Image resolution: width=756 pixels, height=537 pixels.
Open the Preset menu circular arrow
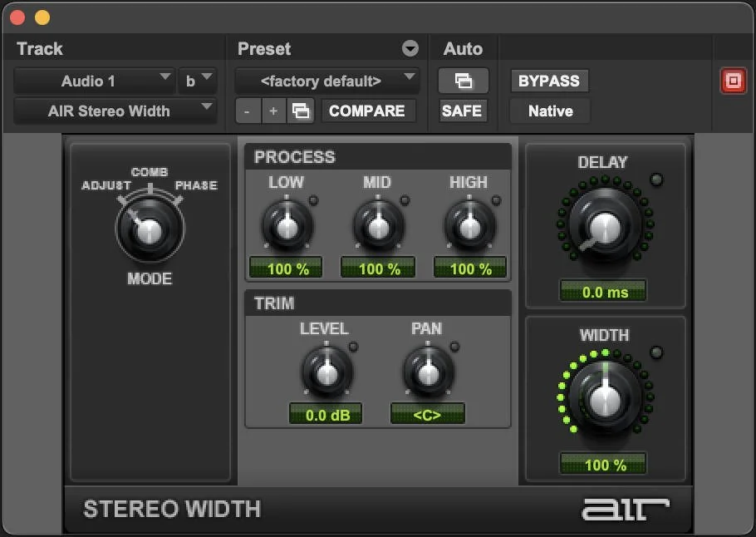(x=410, y=48)
